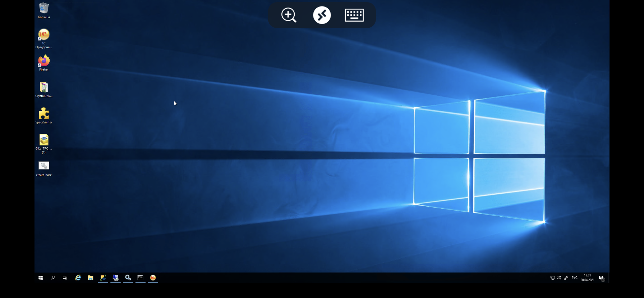Select the SpaceSniffer desktop icon
The width and height of the screenshot is (644, 298).
coord(44,116)
